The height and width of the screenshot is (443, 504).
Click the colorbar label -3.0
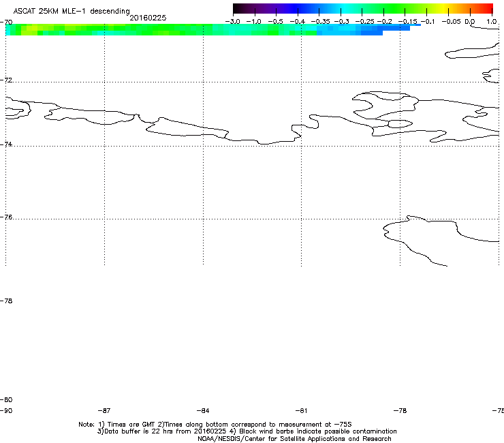[x=232, y=22]
